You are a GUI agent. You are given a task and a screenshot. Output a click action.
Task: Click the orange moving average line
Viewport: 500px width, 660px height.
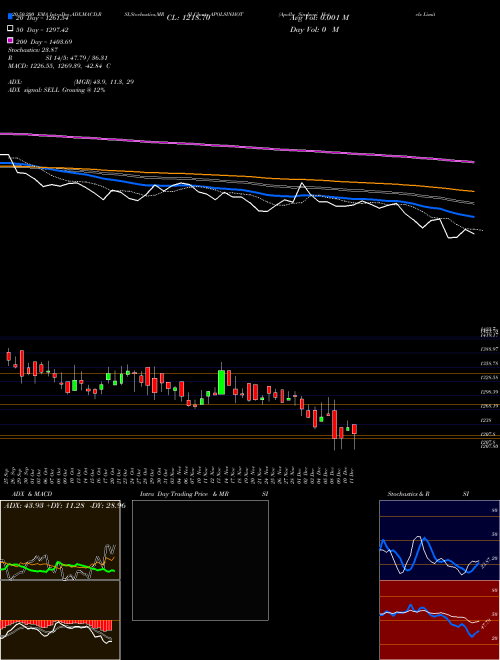237,176
